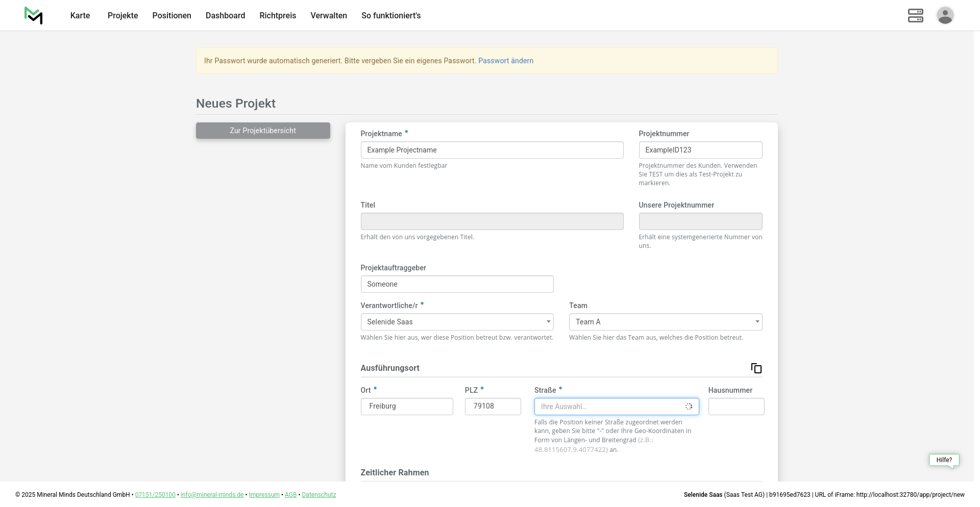Screen dimensions: 980x507
Task: Click the Datenschutz footer link
Action: [x=318, y=495]
